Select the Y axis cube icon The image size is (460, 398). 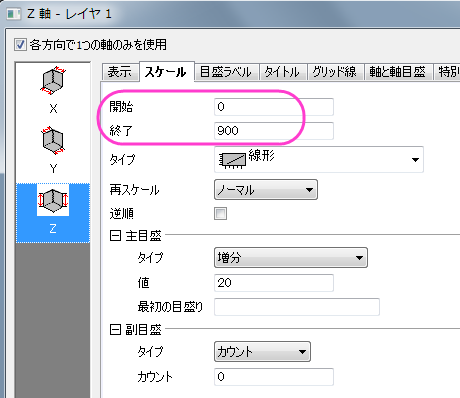53,140
